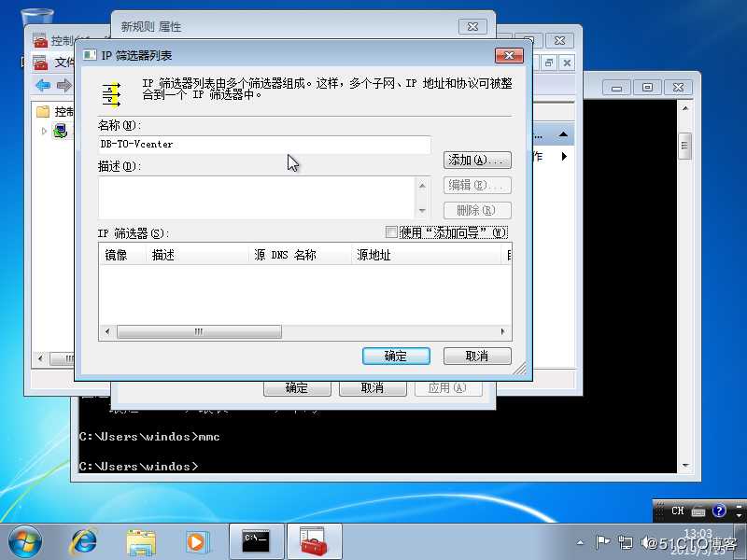Open the Windows Start menu
Image resolution: width=747 pixels, height=560 pixels.
[x=25, y=542]
